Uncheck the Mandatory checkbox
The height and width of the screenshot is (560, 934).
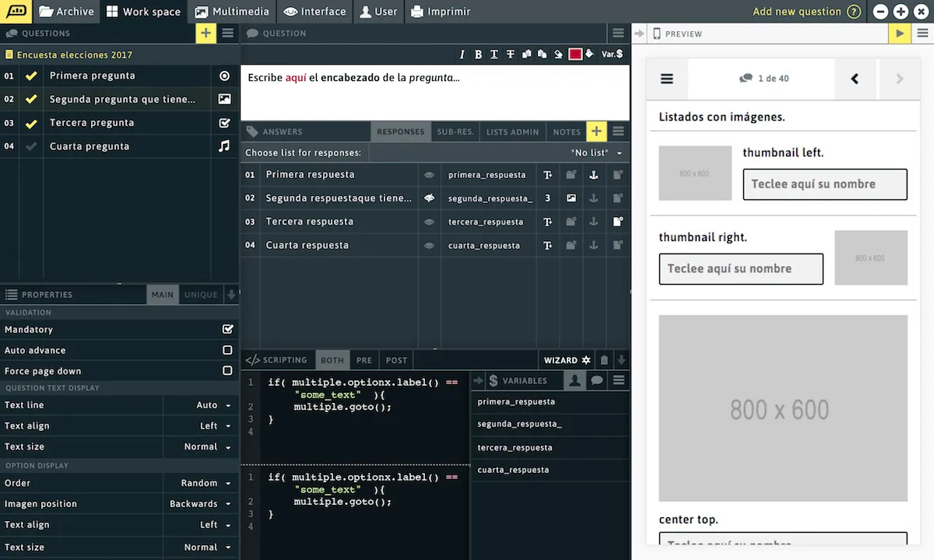pyautogui.click(x=227, y=330)
